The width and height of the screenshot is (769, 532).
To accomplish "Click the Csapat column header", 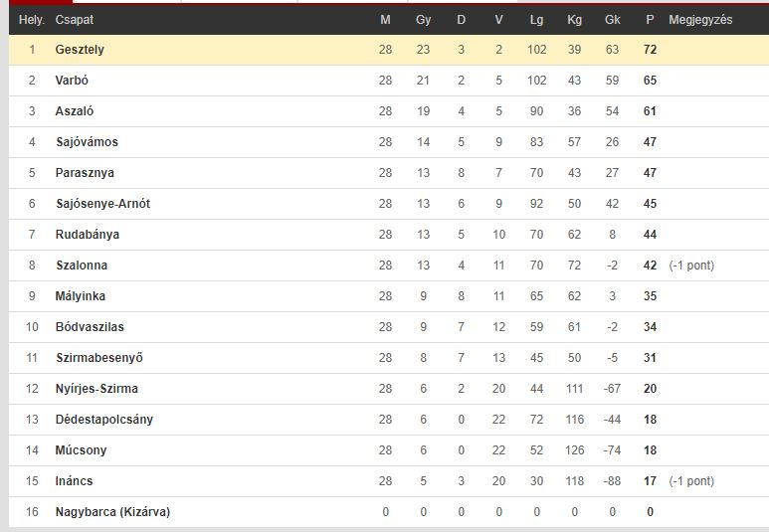I will click(74, 20).
